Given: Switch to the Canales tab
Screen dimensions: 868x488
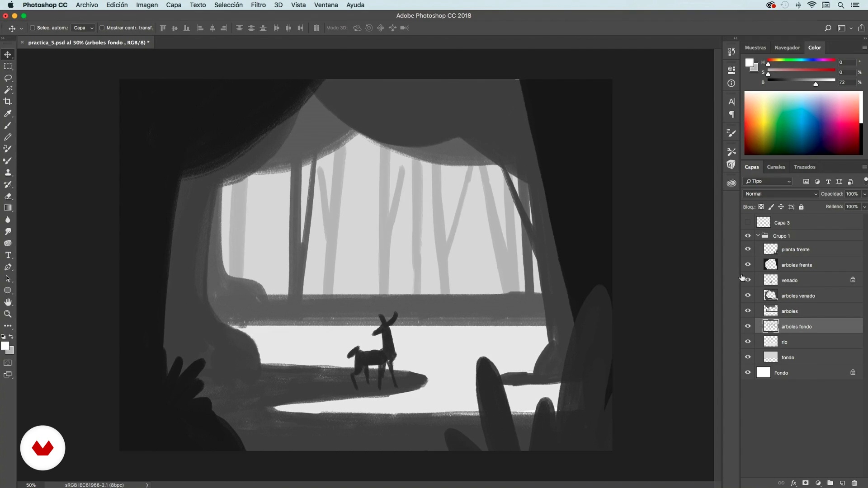Looking at the screenshot, I should pos(776,167).
